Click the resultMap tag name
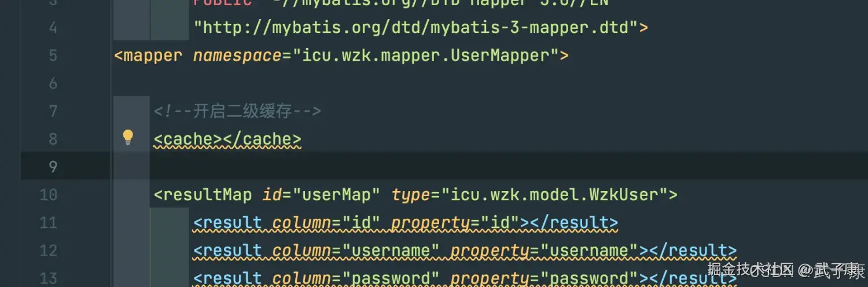The image size is (868, 287). click(x=208, y=195)
